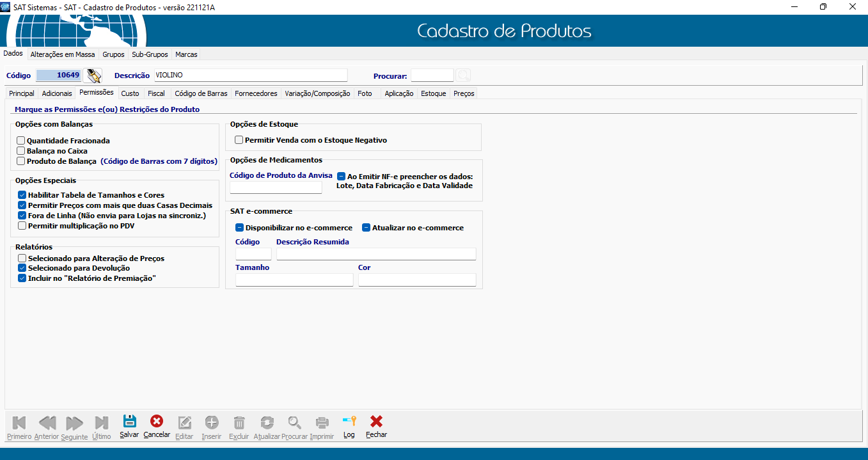Click the Procurar magnifier in bottom toolbar

coord(294,422)
